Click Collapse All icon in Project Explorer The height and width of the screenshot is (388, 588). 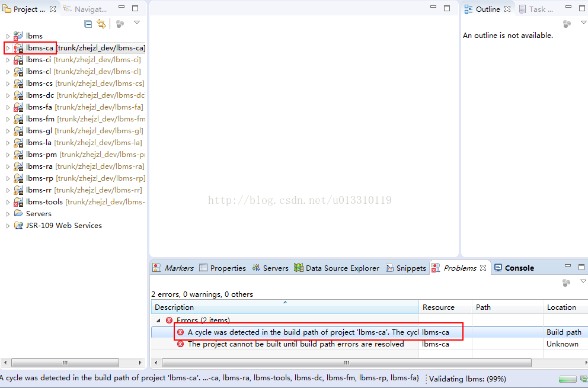(88, 24)
